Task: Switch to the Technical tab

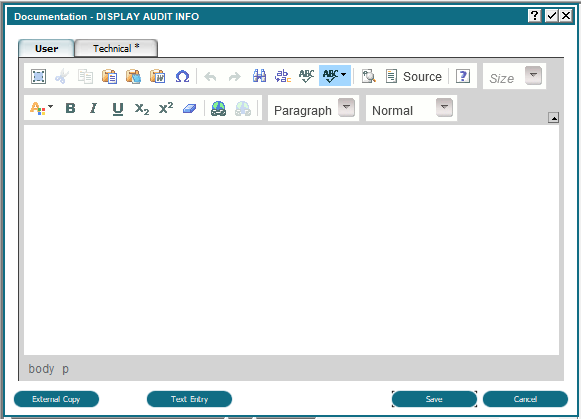Action: [116, 49]
